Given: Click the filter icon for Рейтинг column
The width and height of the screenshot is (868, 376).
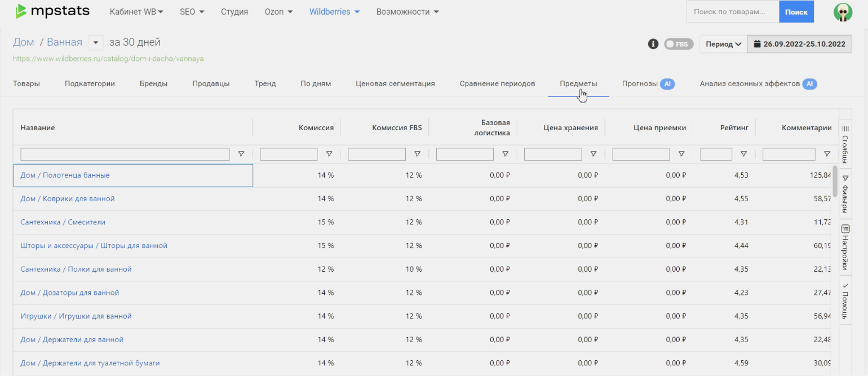Looking at the screenshot, I should tap(743, 154).
